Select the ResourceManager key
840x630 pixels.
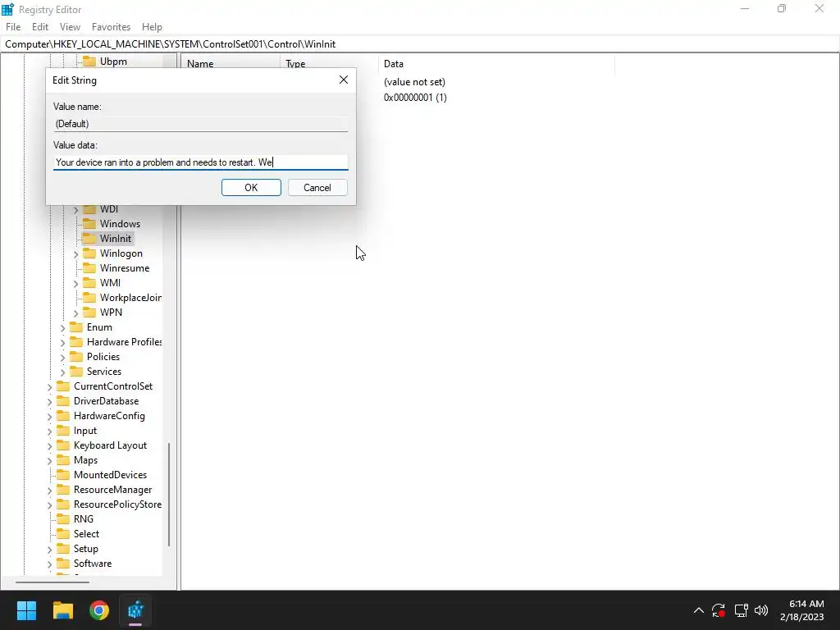112,490
